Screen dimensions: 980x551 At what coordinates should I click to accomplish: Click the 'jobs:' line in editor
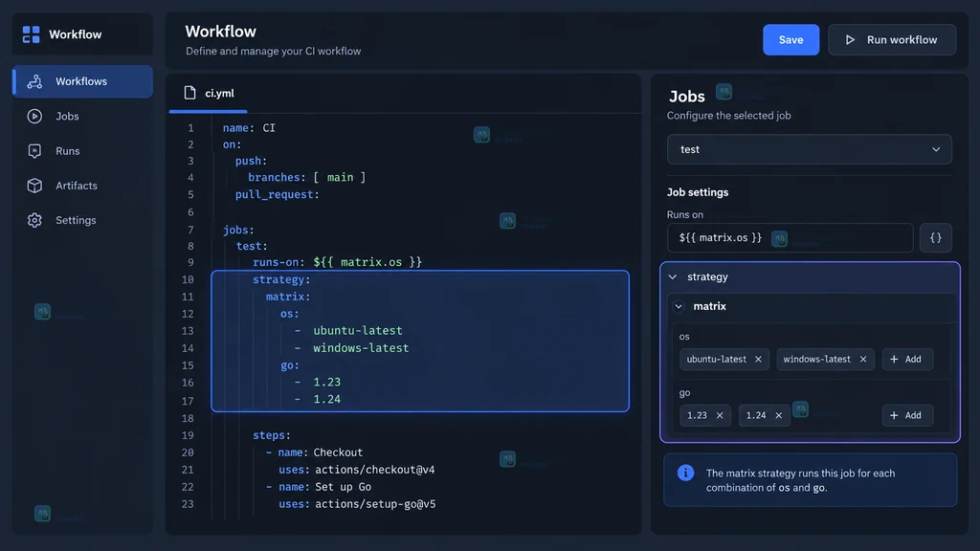pyautogui.click(x=238, y=230)
